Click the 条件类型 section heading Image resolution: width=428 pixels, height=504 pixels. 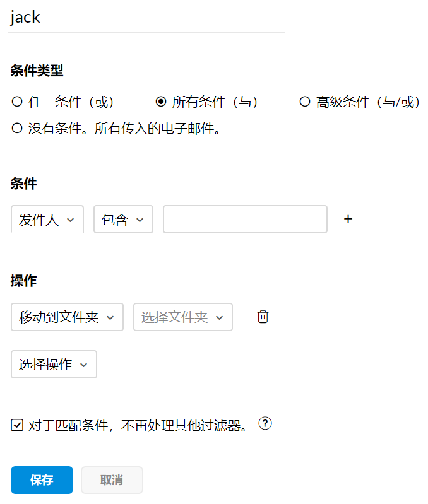pyautogui.click(x=37, y=71)
